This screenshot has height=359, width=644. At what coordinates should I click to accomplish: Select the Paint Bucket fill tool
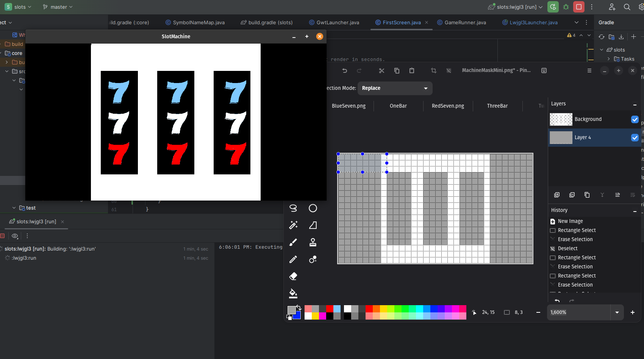293,293
